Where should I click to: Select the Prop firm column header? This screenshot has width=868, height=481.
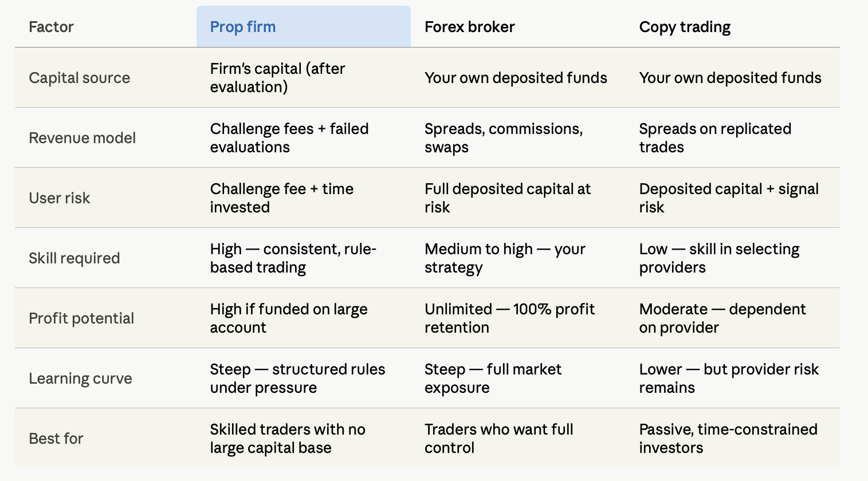303,27
